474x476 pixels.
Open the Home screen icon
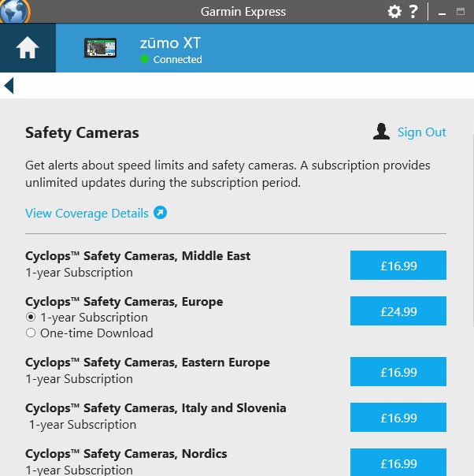click(x=28, y=47)
